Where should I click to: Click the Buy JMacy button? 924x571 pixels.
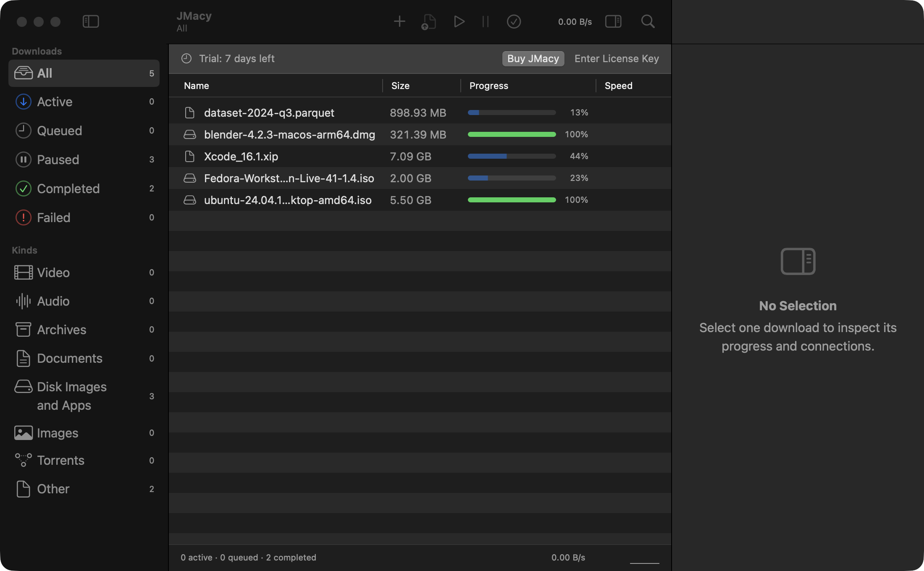[533, 58]
